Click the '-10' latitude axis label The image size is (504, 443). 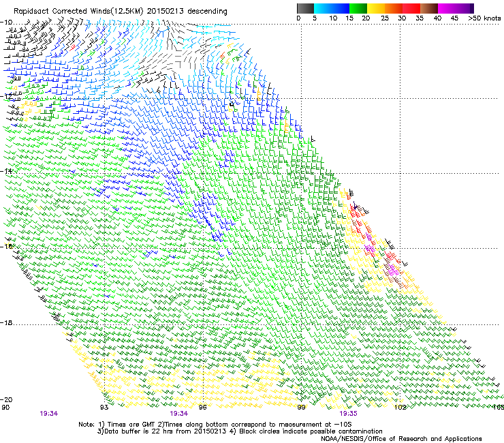point(6,22)
